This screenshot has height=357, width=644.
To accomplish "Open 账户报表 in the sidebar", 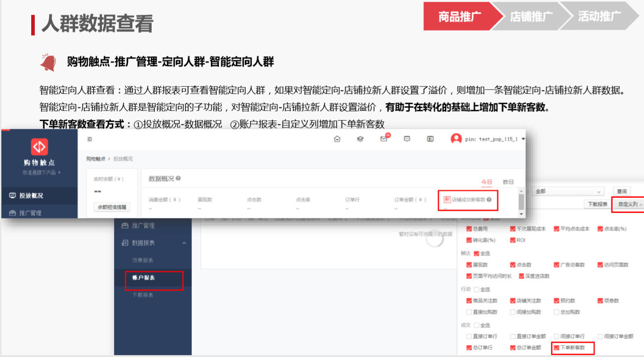I will (x=153, y=278).
